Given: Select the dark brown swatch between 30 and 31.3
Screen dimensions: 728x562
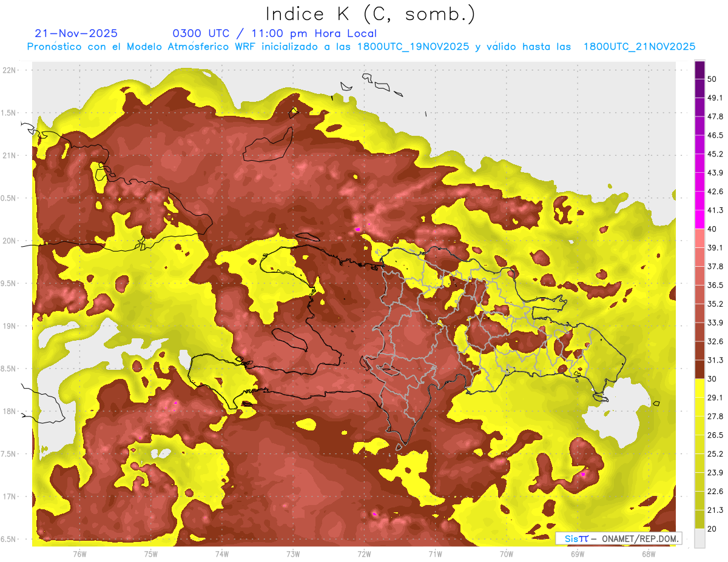Looking at the screenshot, I should (x=699, y=369).
